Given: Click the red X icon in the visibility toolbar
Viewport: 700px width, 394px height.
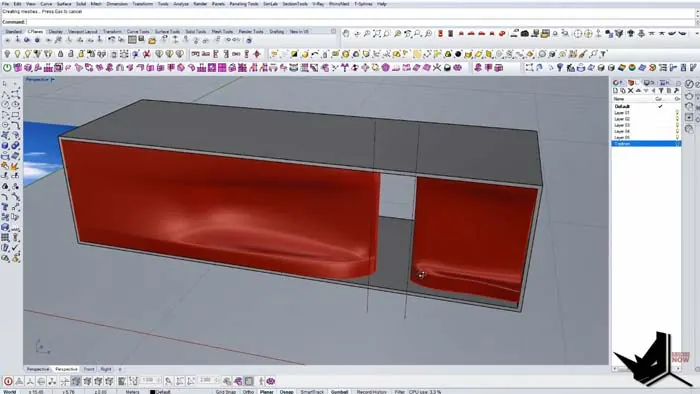Looking at the screenshot, I should pyautogui.click(x=146, y=54).
